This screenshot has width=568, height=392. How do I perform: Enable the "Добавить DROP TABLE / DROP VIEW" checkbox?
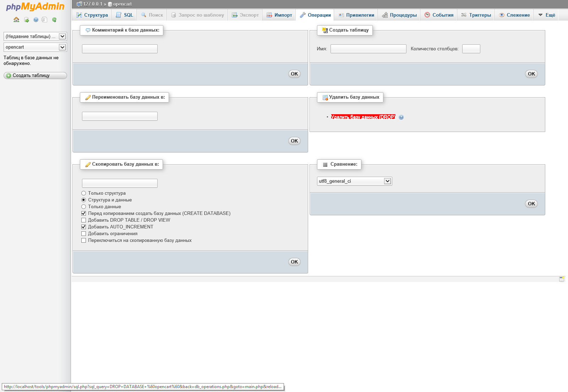pos(84,220)
